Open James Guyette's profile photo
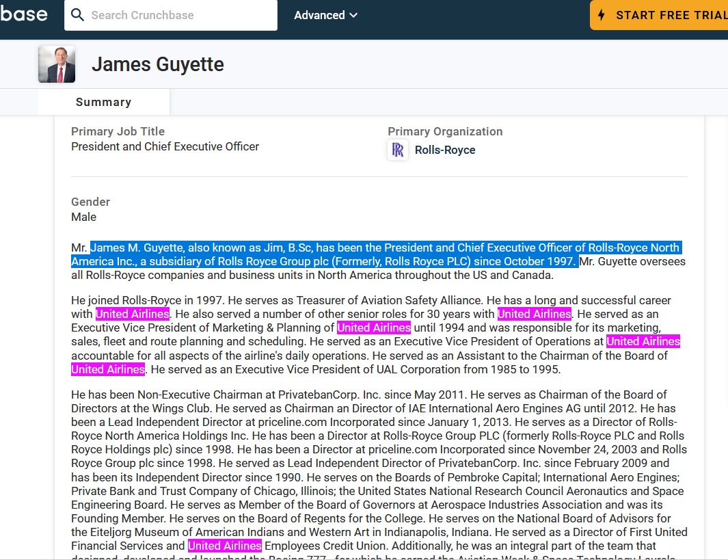728x560 pixels. tap(57, 64)
